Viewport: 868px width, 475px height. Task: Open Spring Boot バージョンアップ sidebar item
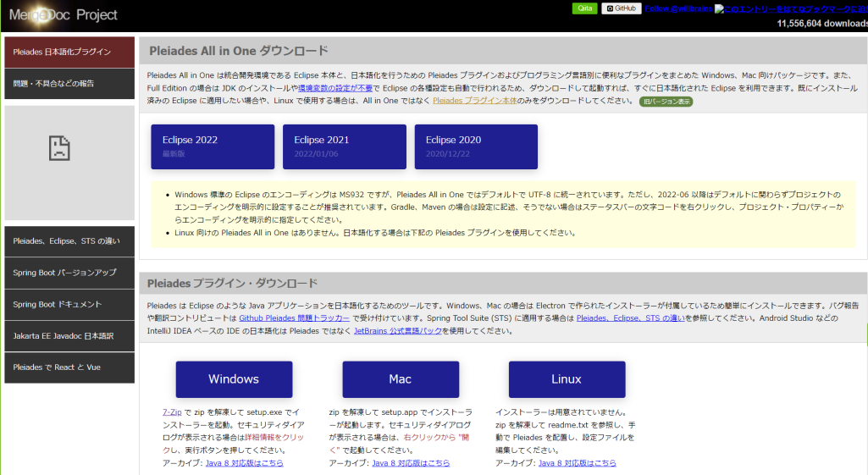(x=69, y=273)
